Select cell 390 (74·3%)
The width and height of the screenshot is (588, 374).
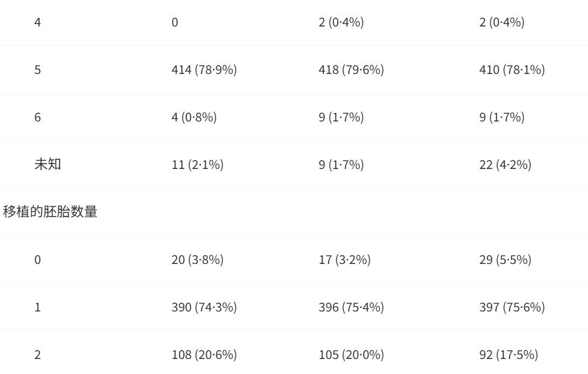pyautogui.click(x=204, y=307)
